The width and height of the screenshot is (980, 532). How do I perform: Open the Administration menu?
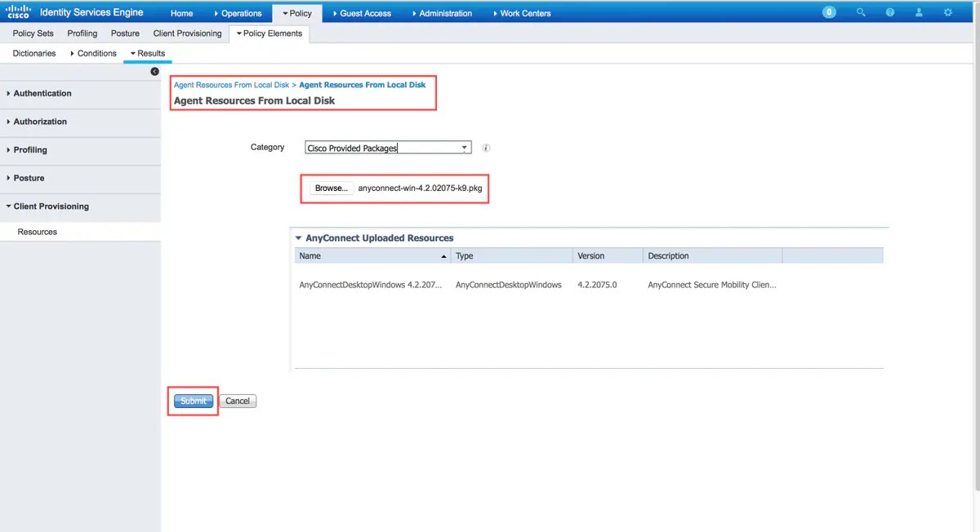442,13
